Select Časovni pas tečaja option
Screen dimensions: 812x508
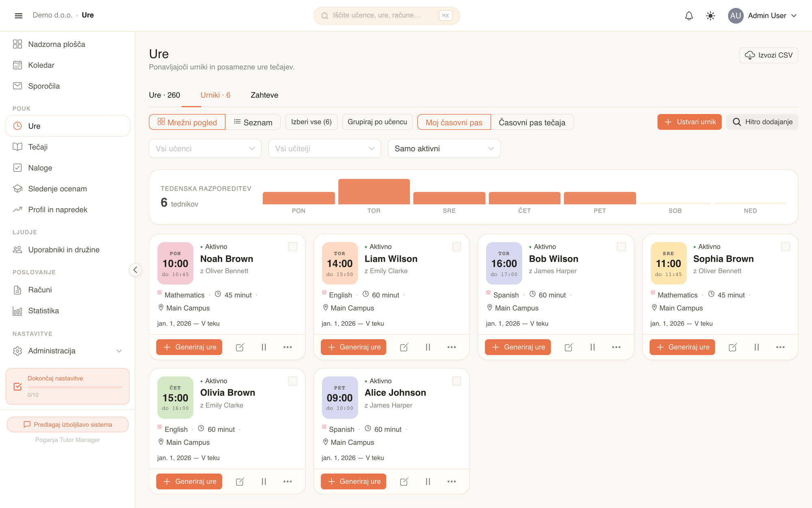point(532,122)
